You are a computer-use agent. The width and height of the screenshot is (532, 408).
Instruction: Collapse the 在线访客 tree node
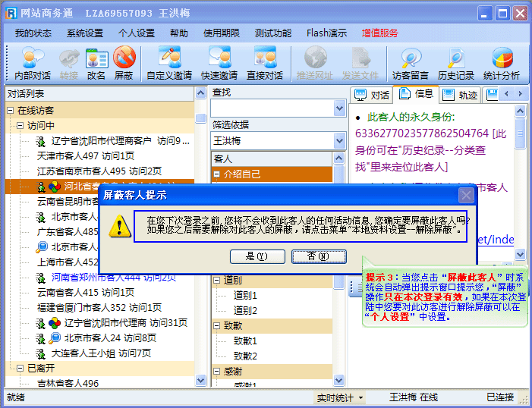(x=10, y=111)
